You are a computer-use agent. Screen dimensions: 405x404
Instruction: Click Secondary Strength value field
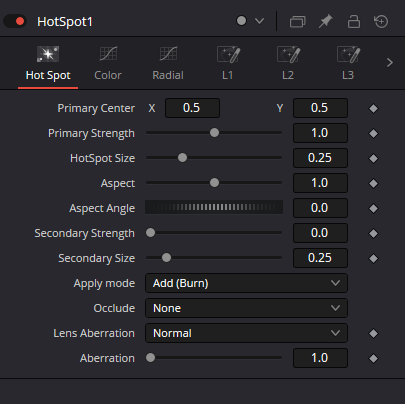pyautogui.click(x=320, y=233)
